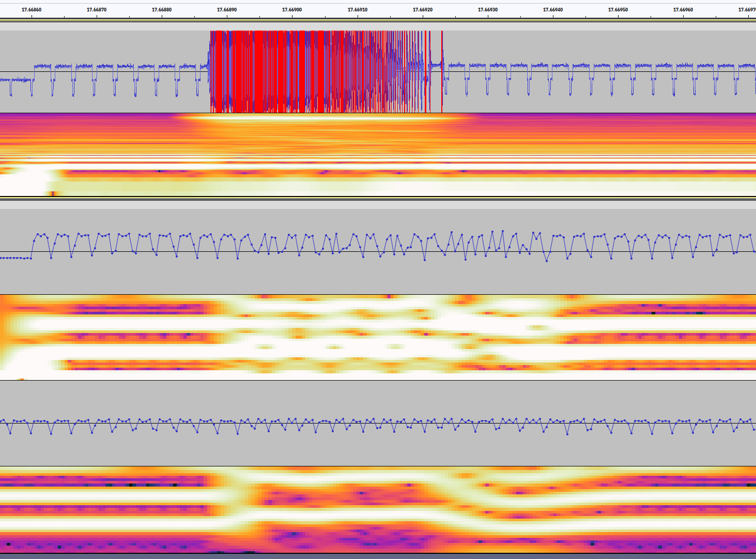This screenshot has width=756, height=559.
Task: Click the 17.66930 timeline ruler label
Action: (488, 10)
